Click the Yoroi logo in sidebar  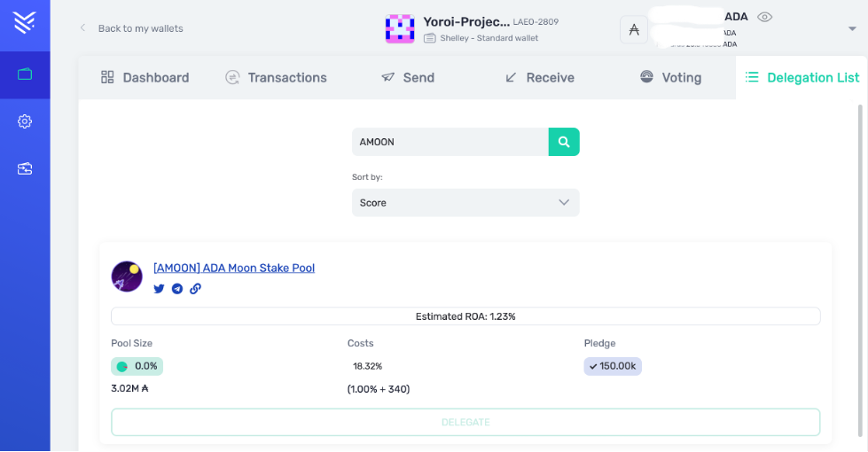tap(25, 23)
